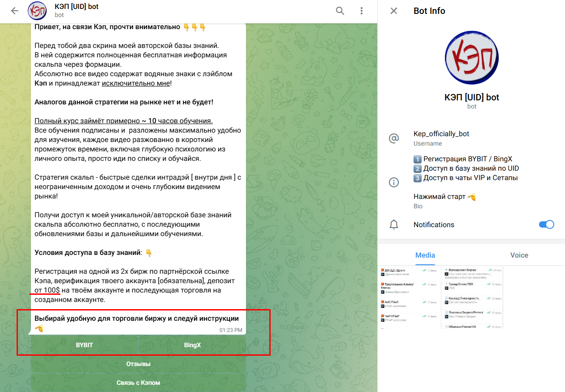Click the Notifications bell icon
The height and width of the screenshot is (392, 565).
pos(394,225)
